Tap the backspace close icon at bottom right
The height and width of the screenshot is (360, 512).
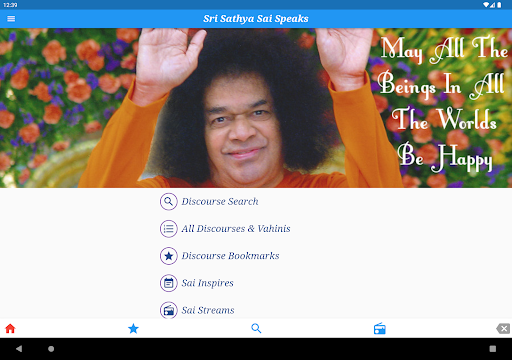[503, 329]
